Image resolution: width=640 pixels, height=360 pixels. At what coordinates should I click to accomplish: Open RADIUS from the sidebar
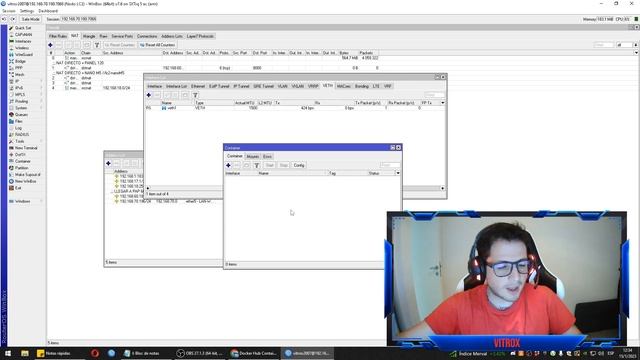pos(22,134)
